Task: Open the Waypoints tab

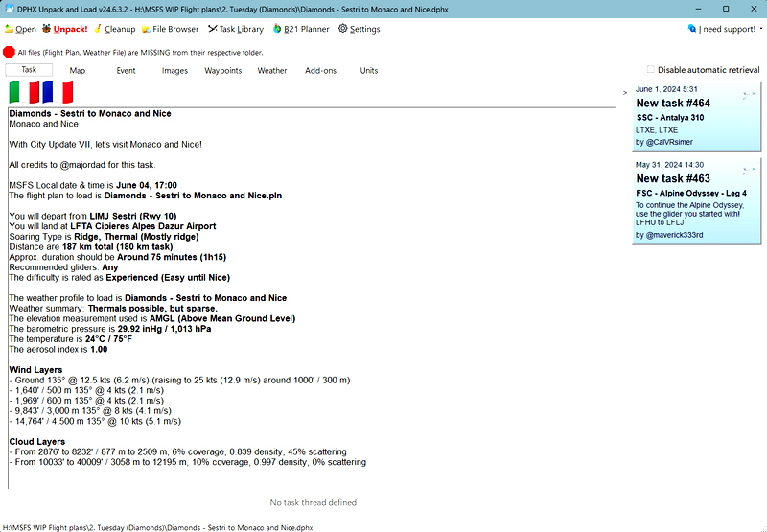Action: [222, 70]
